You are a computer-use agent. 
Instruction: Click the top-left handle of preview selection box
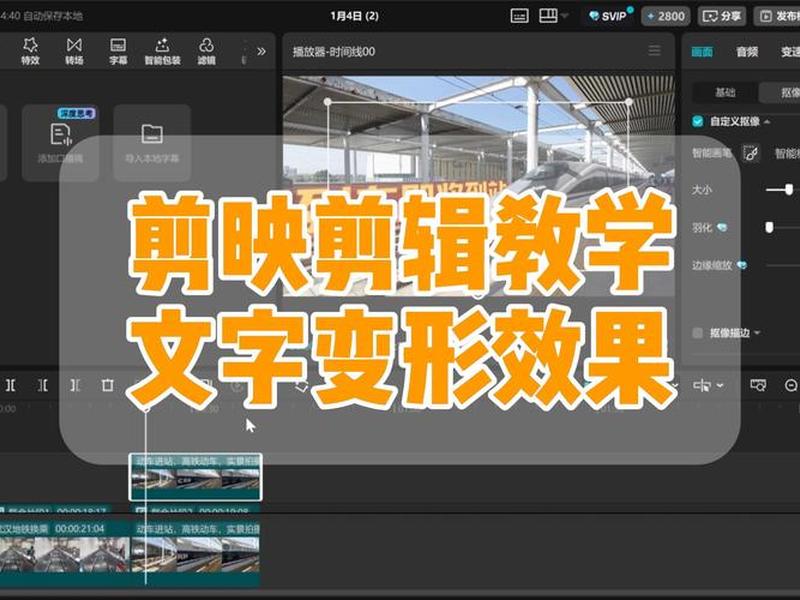point(328,102)
